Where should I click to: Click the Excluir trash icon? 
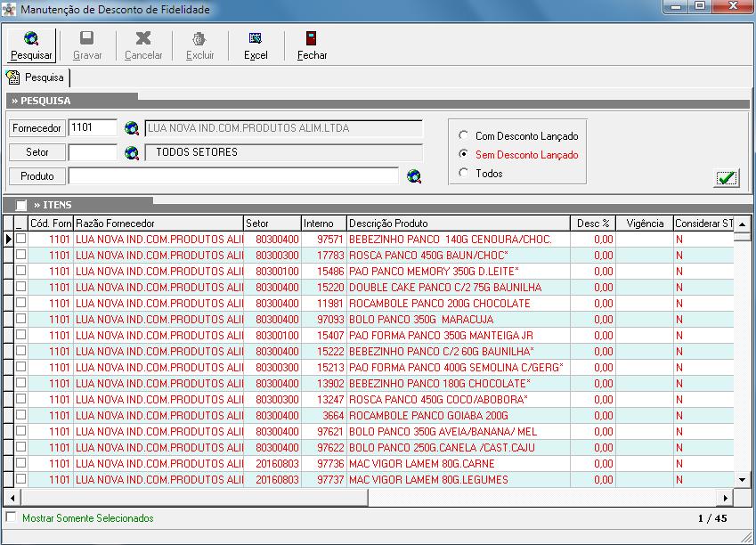[199, 38]
